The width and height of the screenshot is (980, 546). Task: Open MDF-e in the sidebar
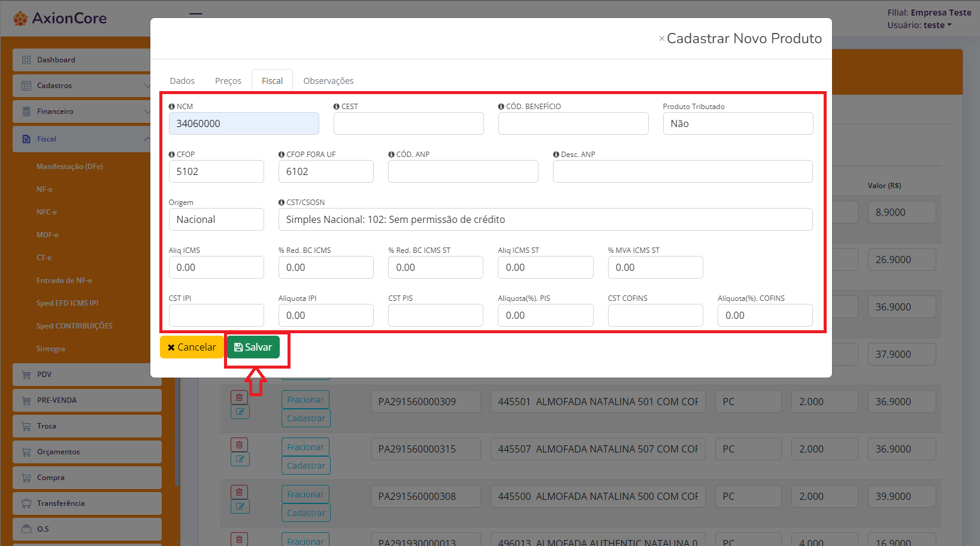point(47,235)
